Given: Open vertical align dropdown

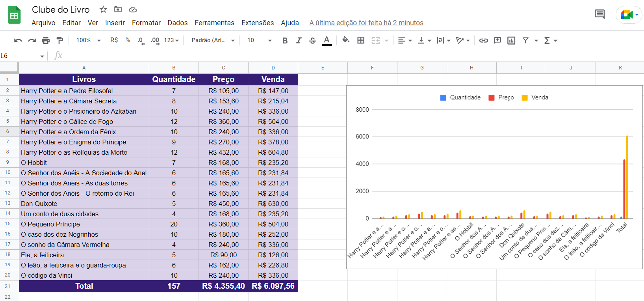Looking at the screenshot, I should click(424, 40).
